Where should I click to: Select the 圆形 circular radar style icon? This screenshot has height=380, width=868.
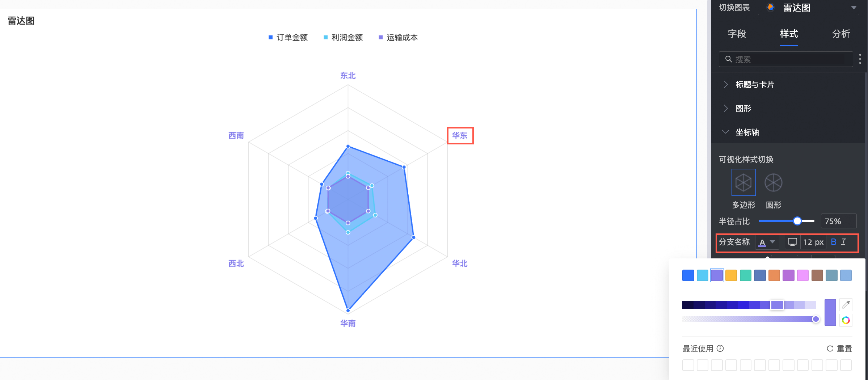[774, 182]
